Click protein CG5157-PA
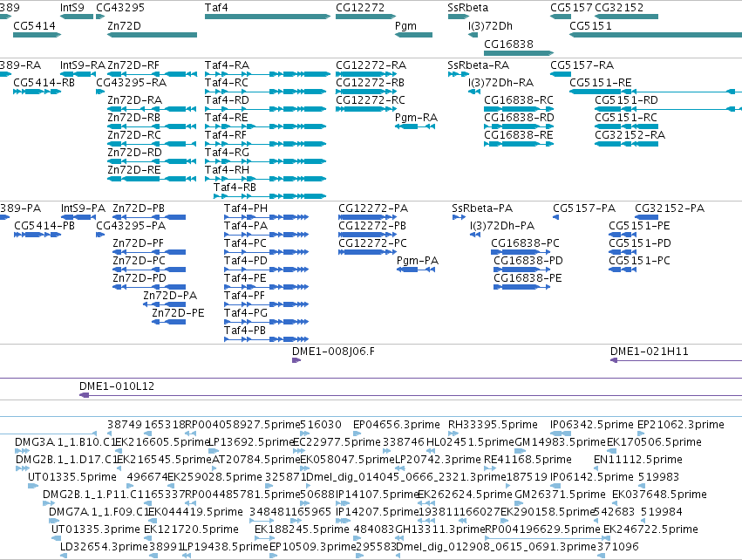742x560 pixels. tap(555, 217)
